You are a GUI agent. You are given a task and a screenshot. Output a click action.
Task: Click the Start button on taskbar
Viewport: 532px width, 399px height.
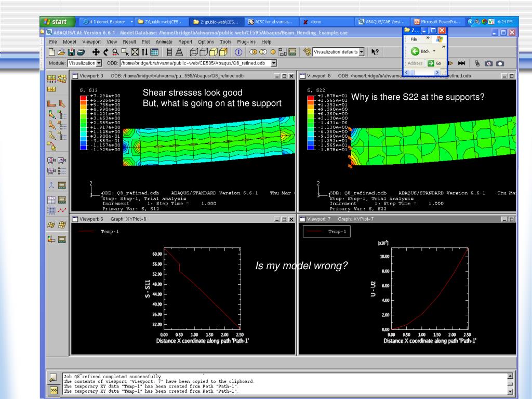pyautogui.click(x=58, y=22)
